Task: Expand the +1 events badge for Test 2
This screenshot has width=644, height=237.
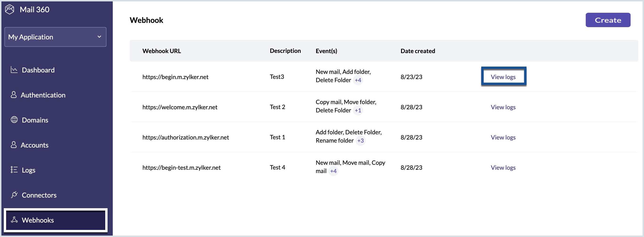Action: (x=358, y=111)
